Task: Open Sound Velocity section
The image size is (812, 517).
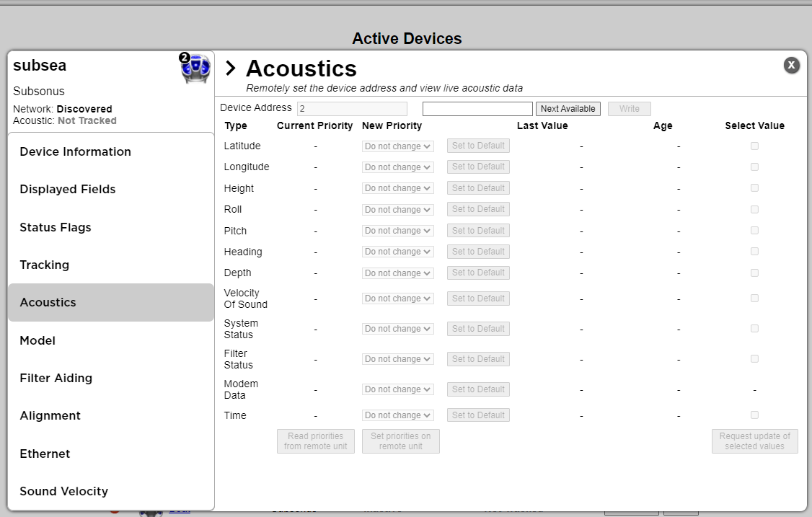Action: 111,491
